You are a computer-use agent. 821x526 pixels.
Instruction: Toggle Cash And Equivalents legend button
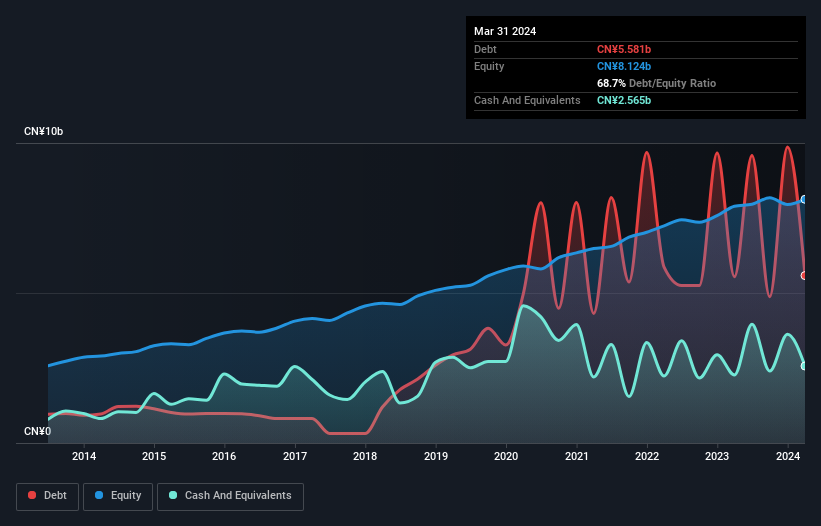pyautogui.click(x=230, y=496)
